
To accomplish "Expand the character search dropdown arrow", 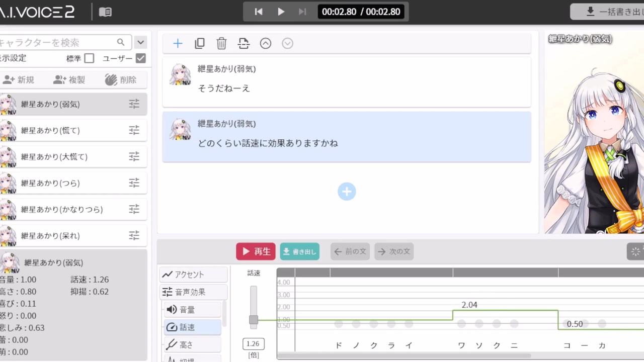I will [x=141, y=42].
